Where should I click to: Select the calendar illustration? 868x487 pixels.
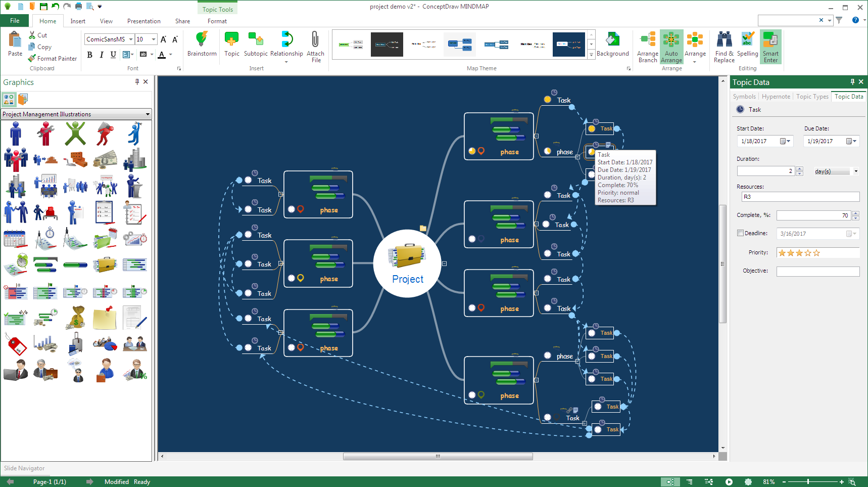16,239
